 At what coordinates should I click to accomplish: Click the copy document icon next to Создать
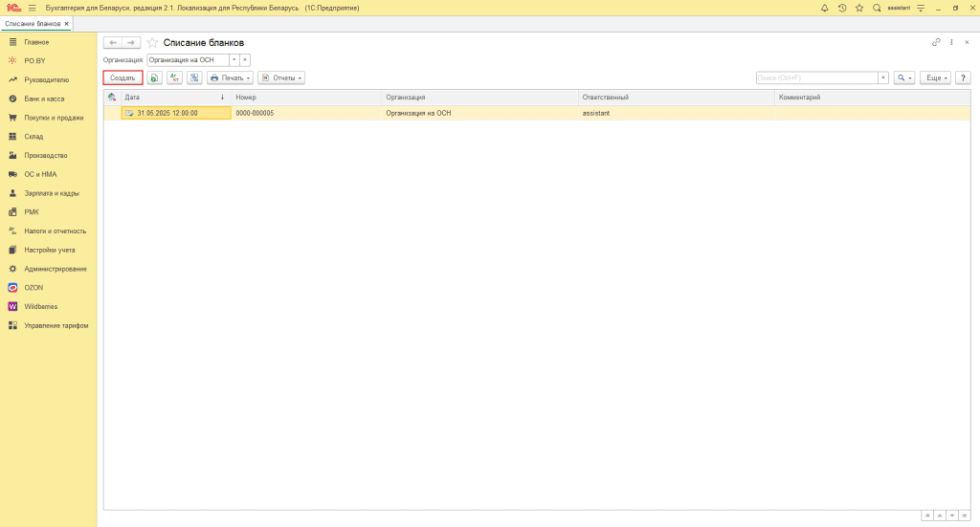point(154,78)
